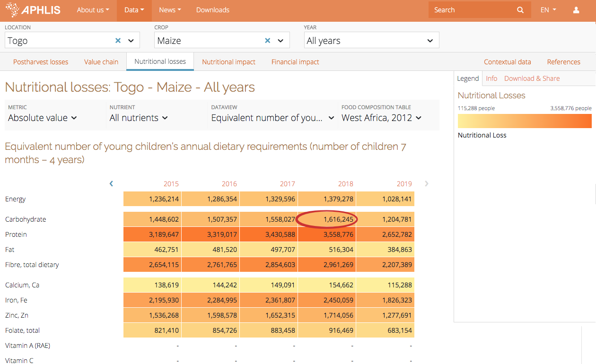Viewport: 596px width, 364px height.
Task: Switch to Nutritional impact tab
Action: [228, 62]
